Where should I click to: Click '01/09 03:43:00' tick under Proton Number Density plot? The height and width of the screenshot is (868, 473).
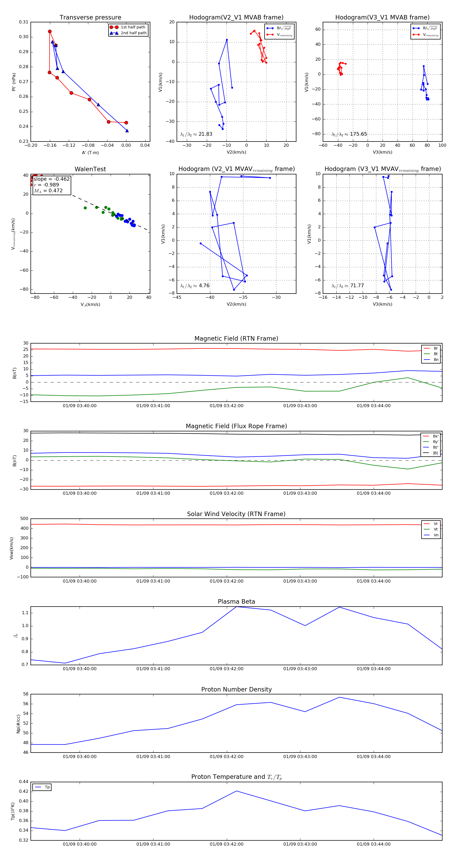(300, 756)
